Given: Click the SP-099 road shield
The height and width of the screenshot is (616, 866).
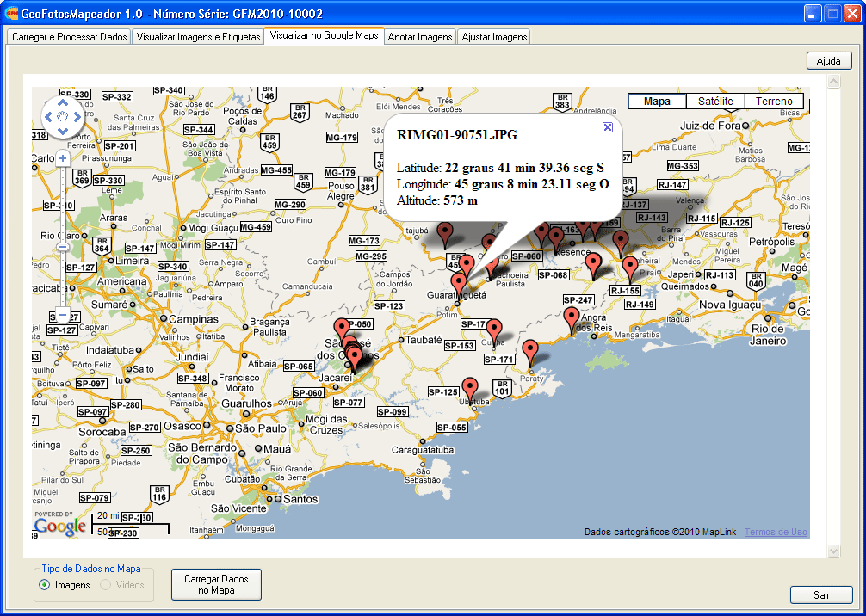Looking at the screenshot, I should pyautogui.click(x=393, y=412).
